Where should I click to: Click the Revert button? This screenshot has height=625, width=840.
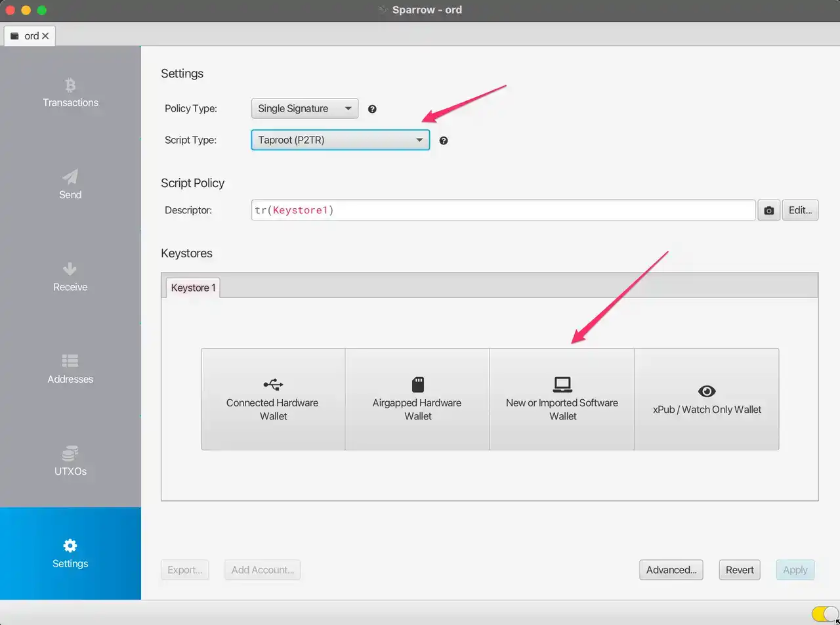point(740,570)
